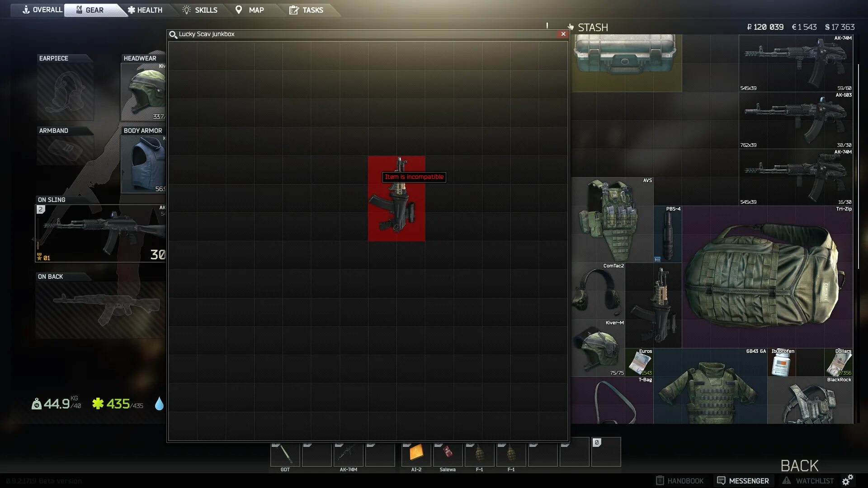Open the Health tab
This screenshot has width=868, height=488.
click(145, 10)
